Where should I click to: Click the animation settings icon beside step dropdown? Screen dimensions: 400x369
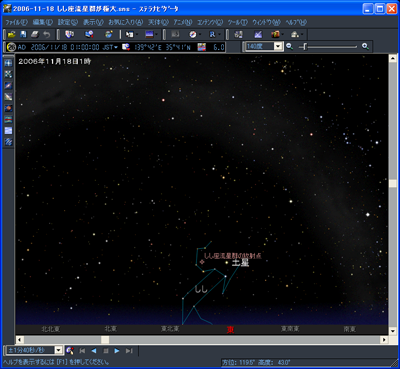70,350
